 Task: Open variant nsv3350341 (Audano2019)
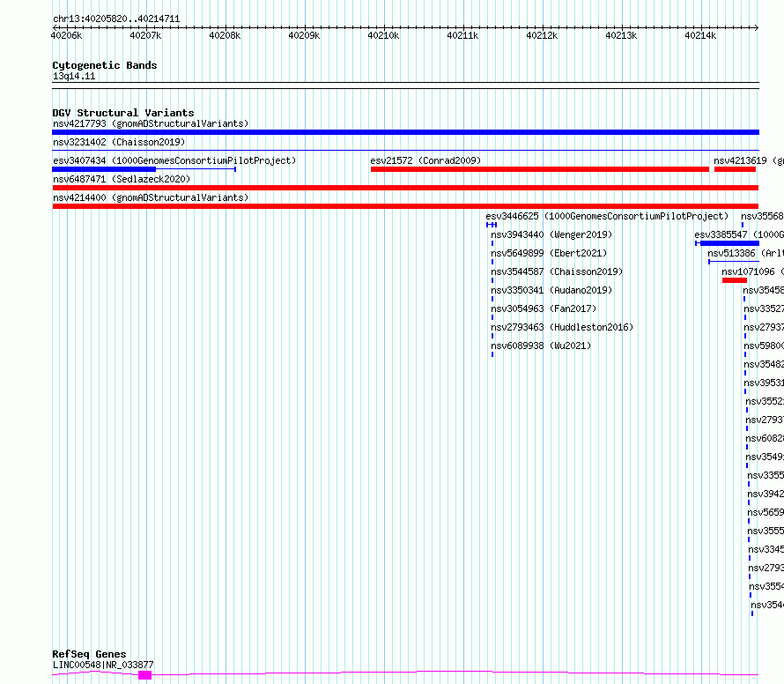[x=551, y=290]
